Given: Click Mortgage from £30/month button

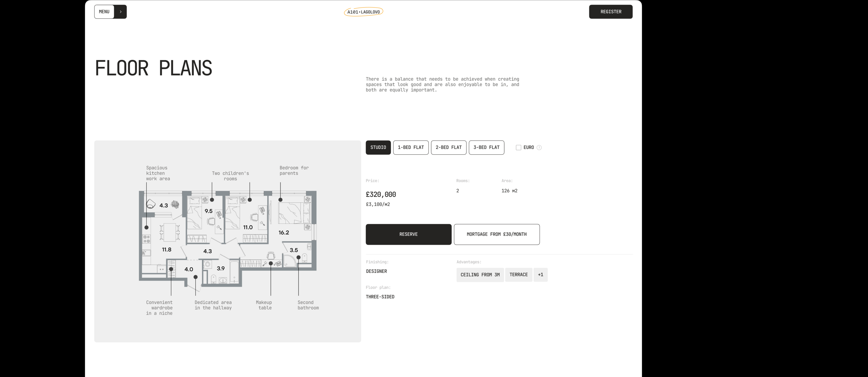Looking at the screenshot, I should pyautogui.click(x=496, y=235).
